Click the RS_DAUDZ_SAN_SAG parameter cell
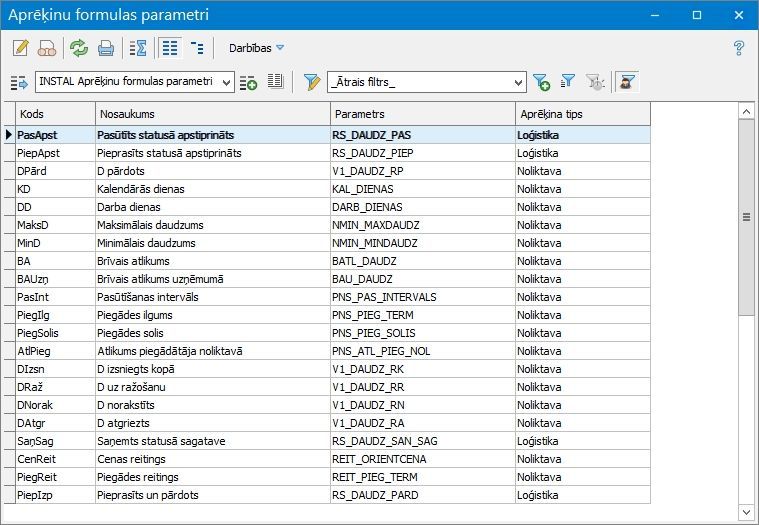 (423, 441)
